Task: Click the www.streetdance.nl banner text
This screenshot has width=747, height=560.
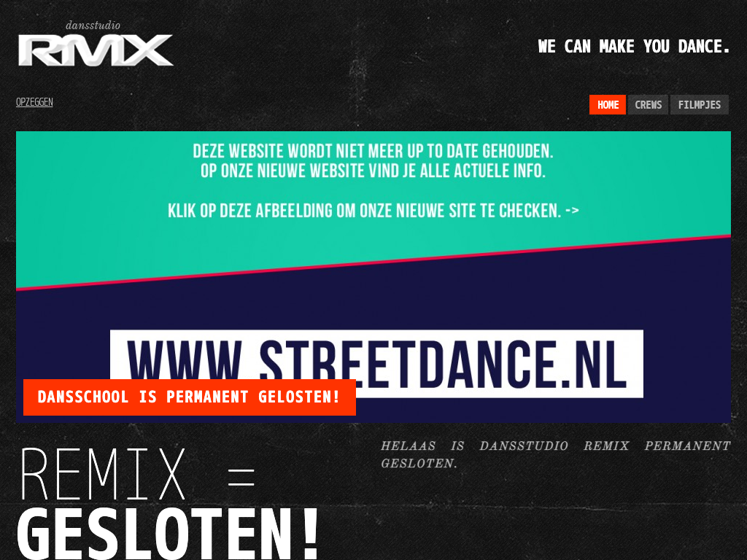Action: (376, 364)
